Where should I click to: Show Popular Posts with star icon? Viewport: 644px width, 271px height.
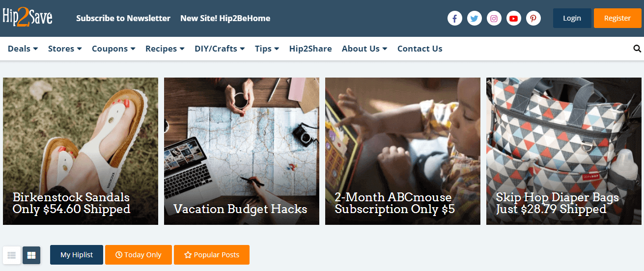(x=212, y=255)
